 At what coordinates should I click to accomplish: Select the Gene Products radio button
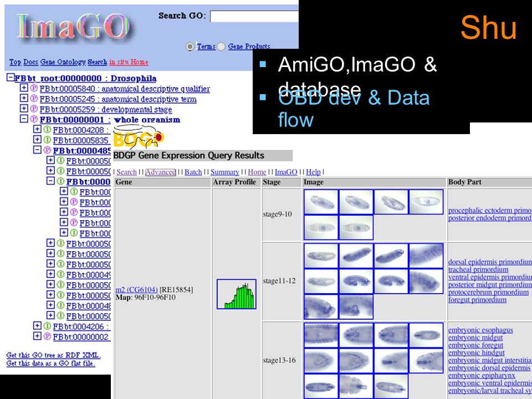coord(221,47)
